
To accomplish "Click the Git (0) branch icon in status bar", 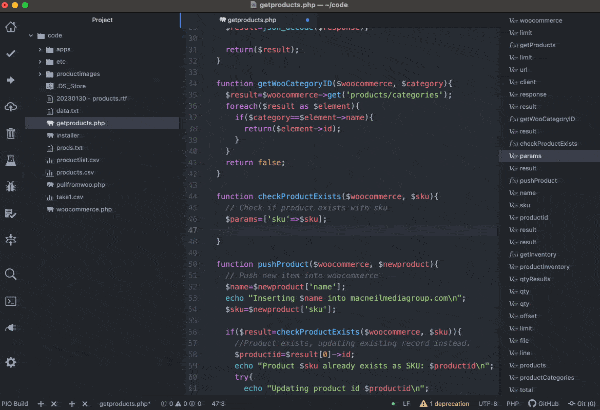I will pos(572,403).
